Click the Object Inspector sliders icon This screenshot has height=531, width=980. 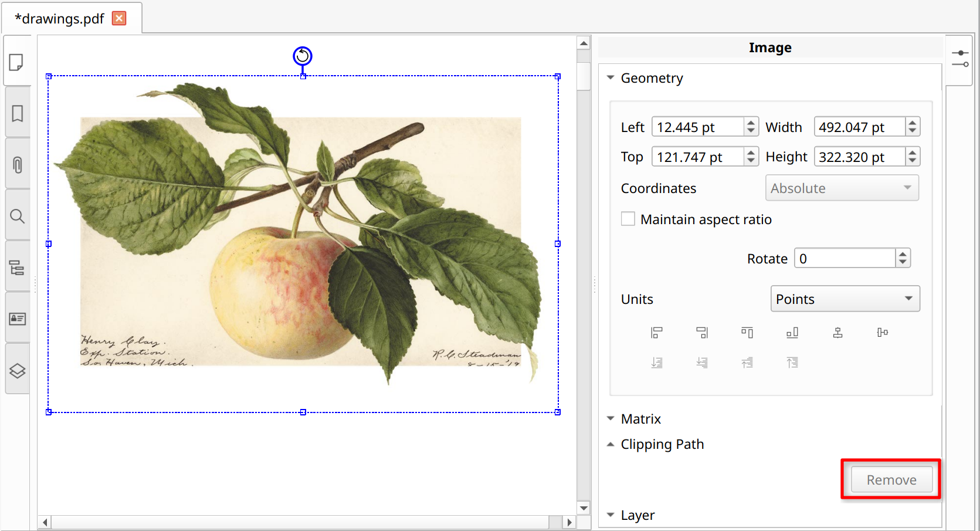(x=960, y=59)
